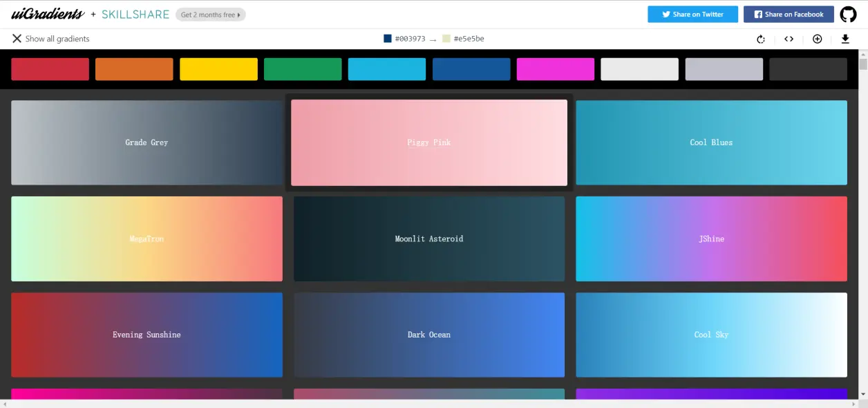
Task: Filter by the light blue color swatch
Action: pos(387,69)
